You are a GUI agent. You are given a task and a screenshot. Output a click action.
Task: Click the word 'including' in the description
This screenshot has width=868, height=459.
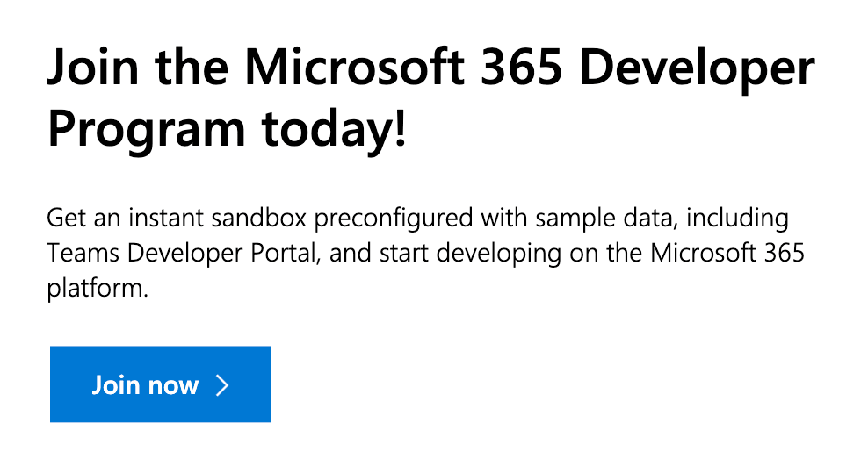[x=737, y=219]
